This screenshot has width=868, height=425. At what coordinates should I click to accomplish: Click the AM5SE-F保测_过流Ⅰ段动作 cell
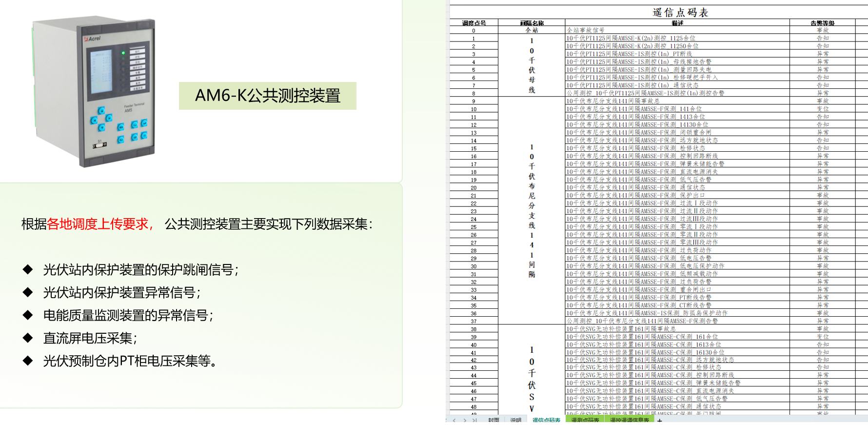(x=677, y=203)
